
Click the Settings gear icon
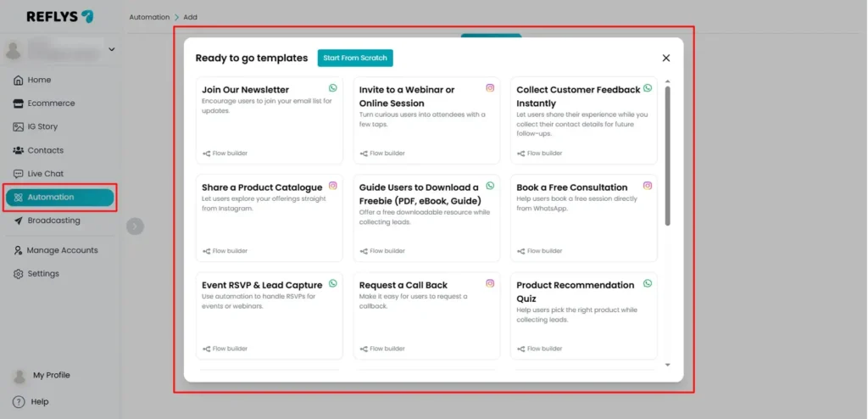coord(19,274)
